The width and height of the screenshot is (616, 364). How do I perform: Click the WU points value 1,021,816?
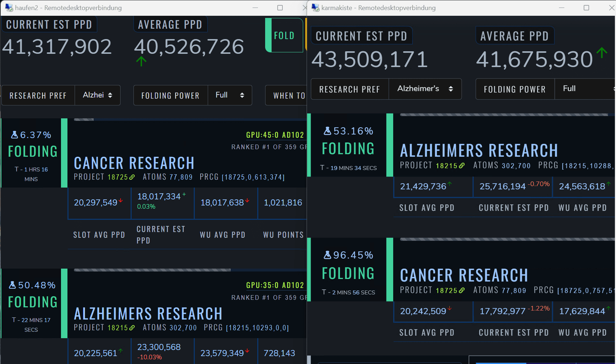(283, 203)
